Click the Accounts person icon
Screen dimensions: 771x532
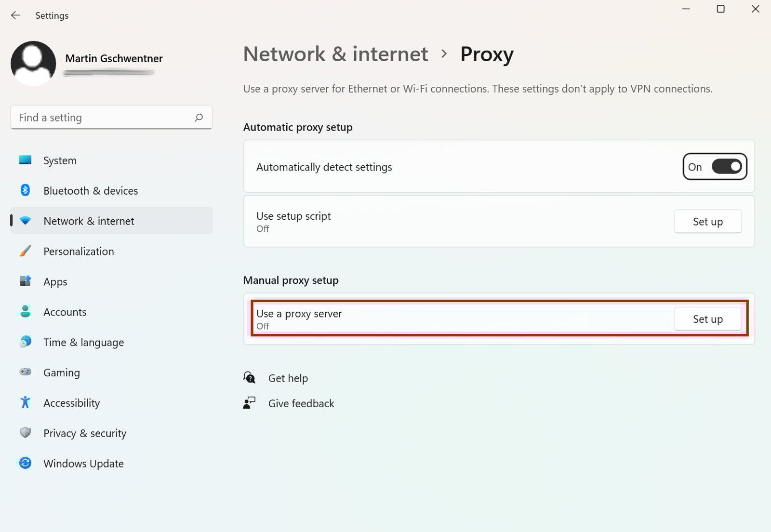25,312
